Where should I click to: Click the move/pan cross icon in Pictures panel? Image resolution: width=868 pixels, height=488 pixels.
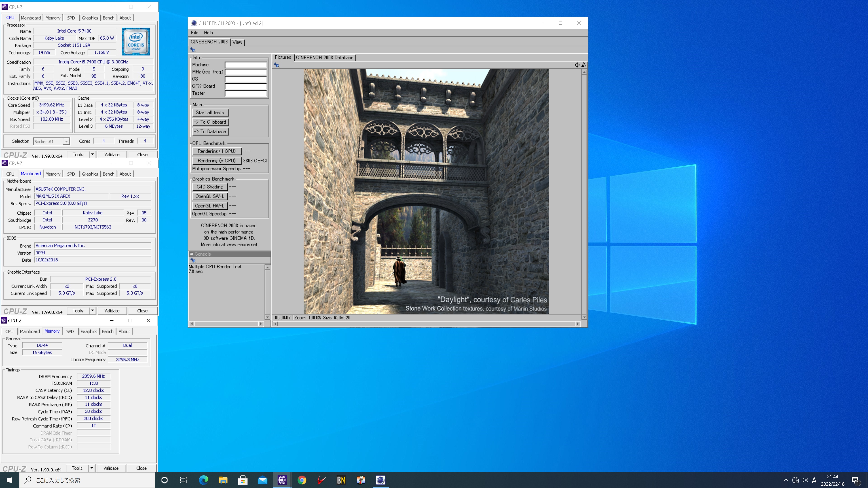click(x=577, y=65)
